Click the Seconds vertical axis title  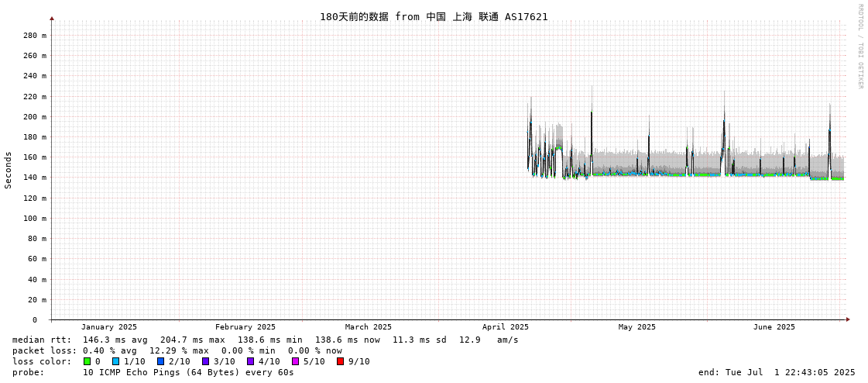9,170
